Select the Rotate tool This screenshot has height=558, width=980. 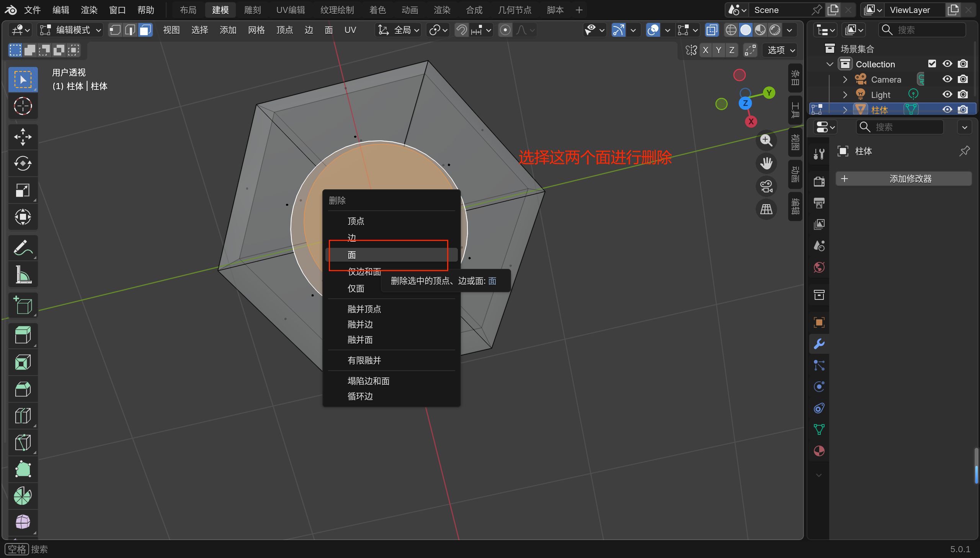tap(23, 164)
